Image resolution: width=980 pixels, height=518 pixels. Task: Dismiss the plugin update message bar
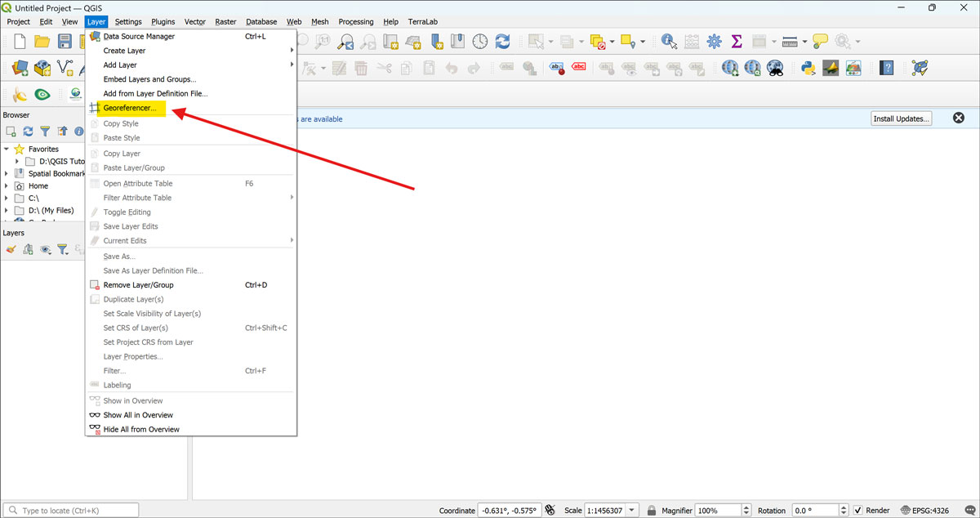[x=959, y=118]
